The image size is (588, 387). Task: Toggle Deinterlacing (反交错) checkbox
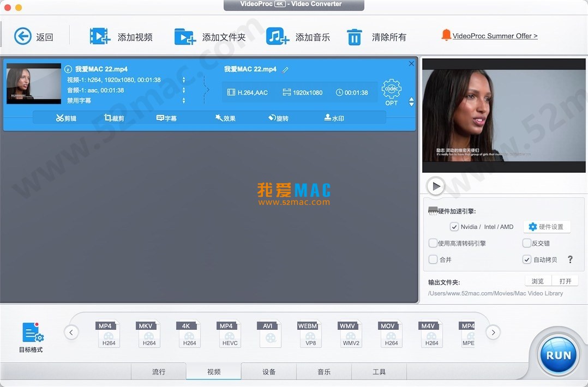click(526, 243)
